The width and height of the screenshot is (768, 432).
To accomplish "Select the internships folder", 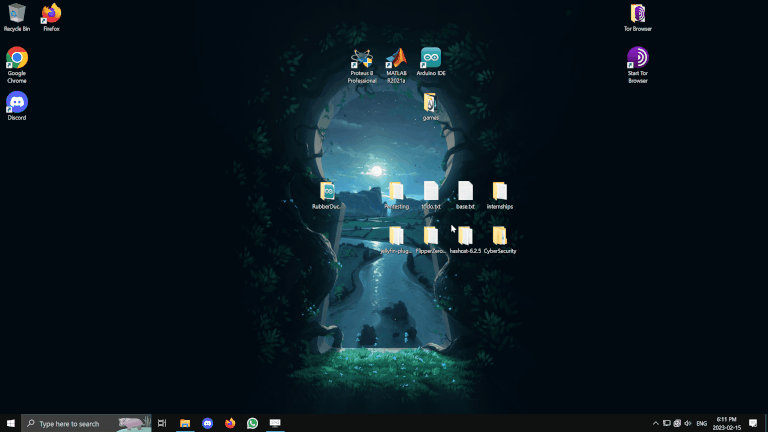I will pos(500,195).
